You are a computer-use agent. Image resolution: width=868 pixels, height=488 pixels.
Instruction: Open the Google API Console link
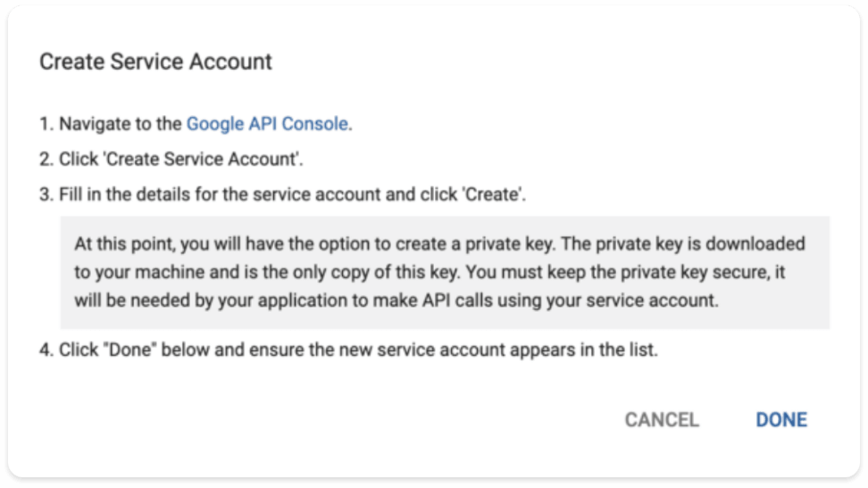[x=267, y=123]
